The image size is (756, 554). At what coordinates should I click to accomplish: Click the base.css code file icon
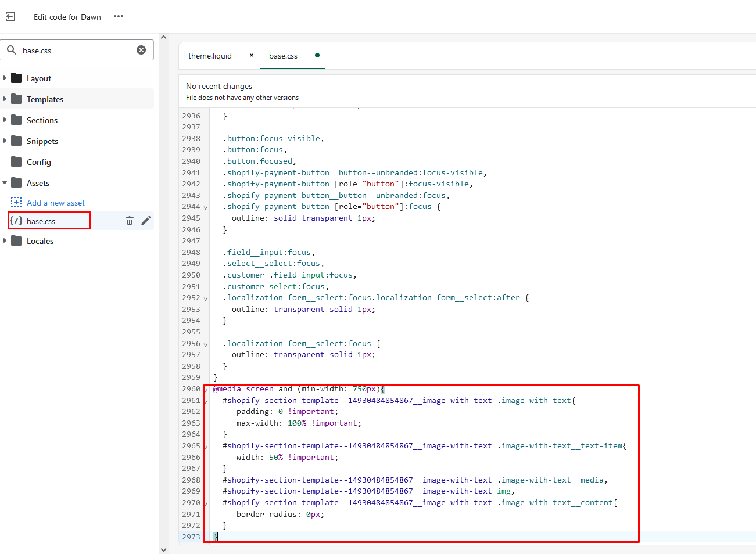(16, 221)
